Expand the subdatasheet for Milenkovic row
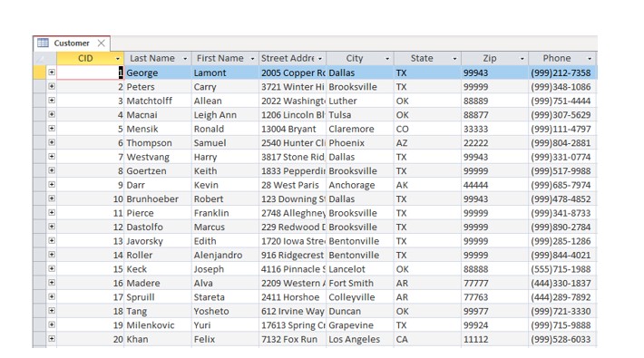The height and width of the screenshot is (358, 644). click(x=52, y=324)
